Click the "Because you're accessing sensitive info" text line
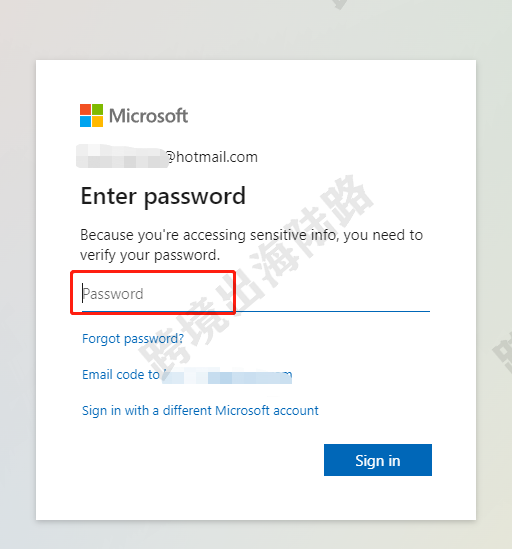 tap(251, 235)
